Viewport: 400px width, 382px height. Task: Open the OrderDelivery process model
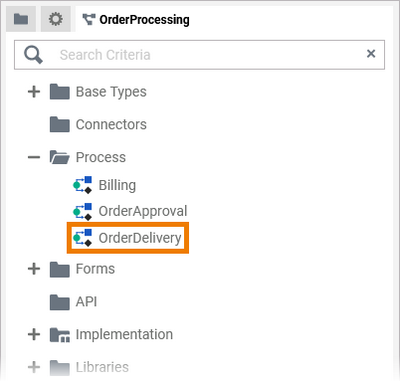coord(128,238)
